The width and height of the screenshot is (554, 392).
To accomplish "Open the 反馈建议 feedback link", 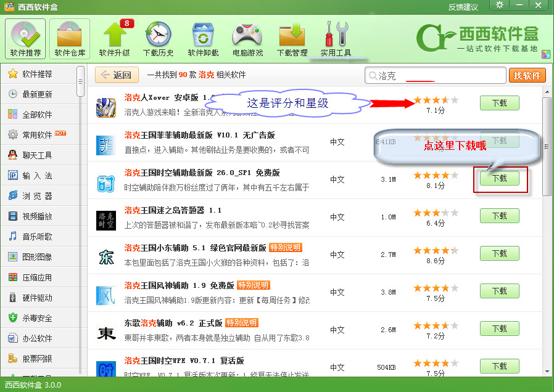I will point(463,7).
